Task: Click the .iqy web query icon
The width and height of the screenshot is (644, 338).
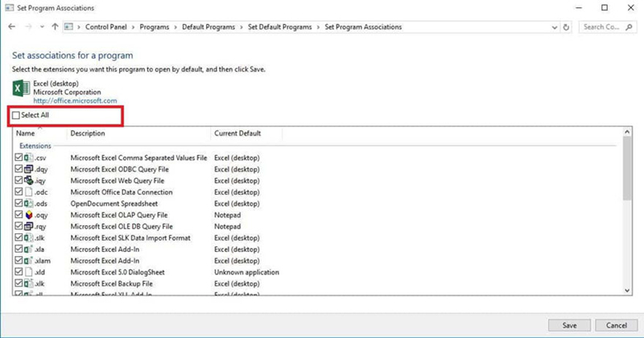Action: [x=30, y=181]
